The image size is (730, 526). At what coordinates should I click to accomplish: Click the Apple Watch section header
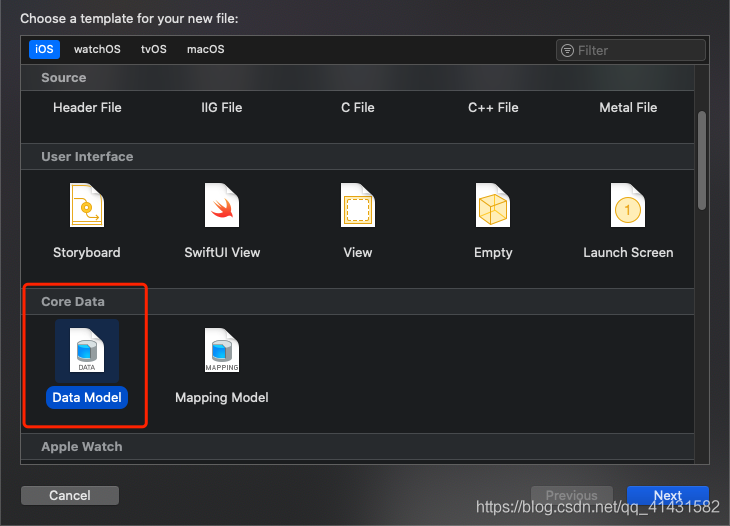(x=358, y=447)
